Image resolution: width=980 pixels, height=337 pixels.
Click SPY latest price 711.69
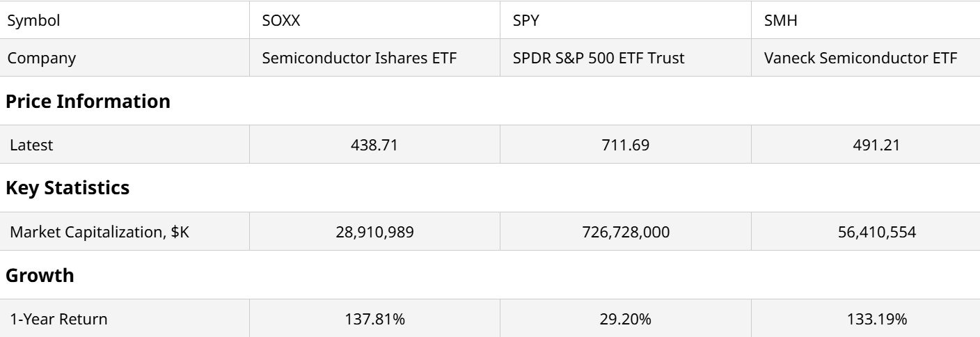(626, 146)
